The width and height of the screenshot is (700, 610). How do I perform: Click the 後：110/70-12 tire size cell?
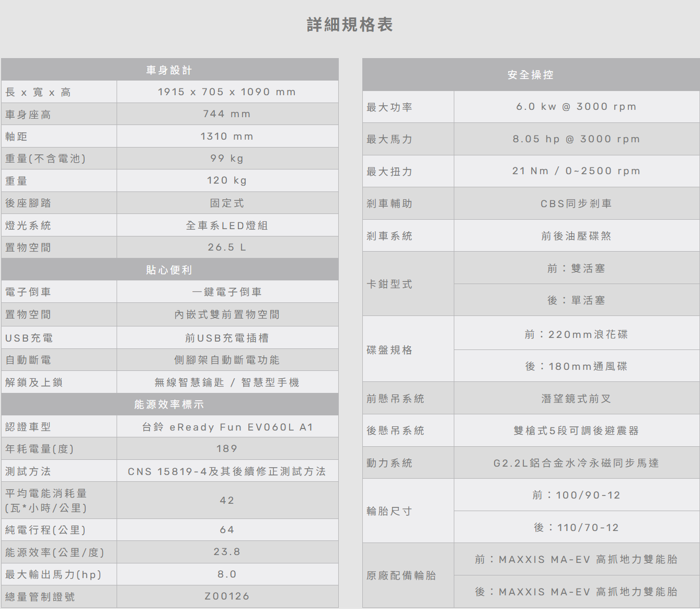click(576, 527)
